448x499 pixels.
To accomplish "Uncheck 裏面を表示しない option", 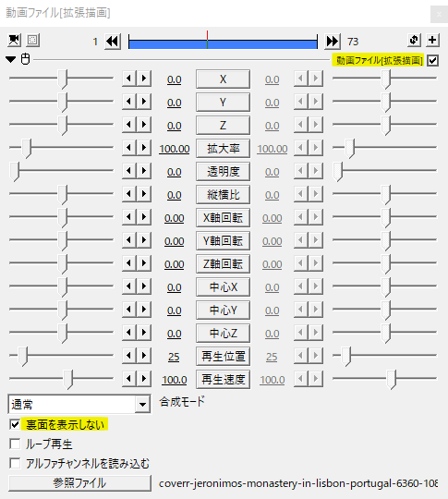I will [15, 424].
